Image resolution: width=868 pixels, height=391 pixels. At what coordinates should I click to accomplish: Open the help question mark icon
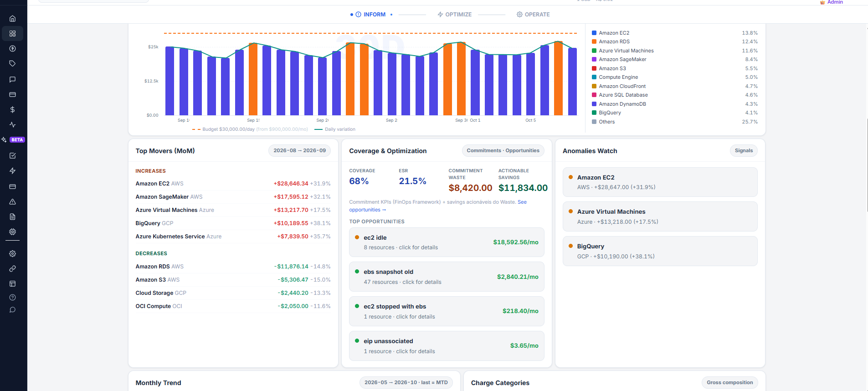pyautogui.click(x=12, y=298)
